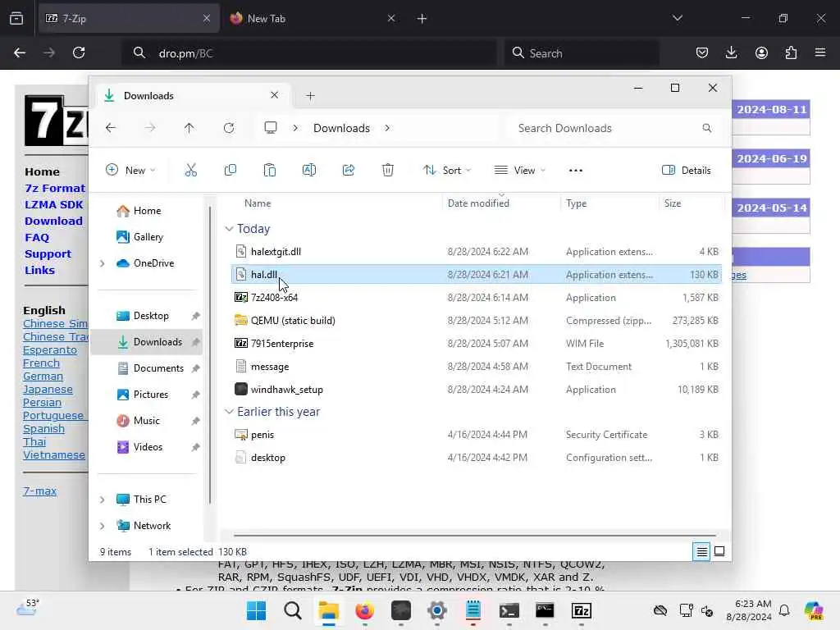840x630 pixels.
Task: Open the View dropdown menu
Action: pos(519,171)
